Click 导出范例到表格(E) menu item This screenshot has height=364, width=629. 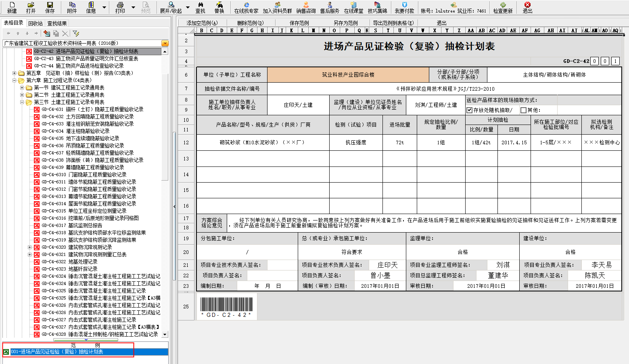[x=393, y=23]
